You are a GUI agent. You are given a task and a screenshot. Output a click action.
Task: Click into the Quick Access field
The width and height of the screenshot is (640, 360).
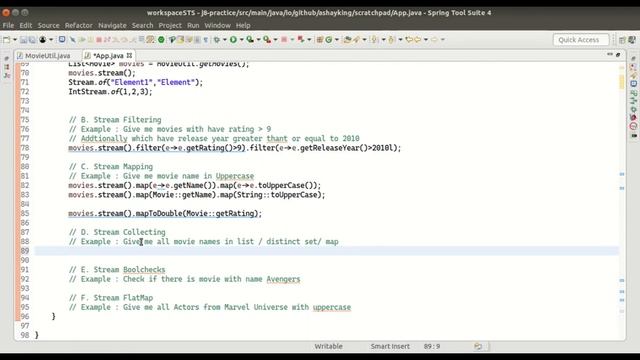(x=581, y=40)
